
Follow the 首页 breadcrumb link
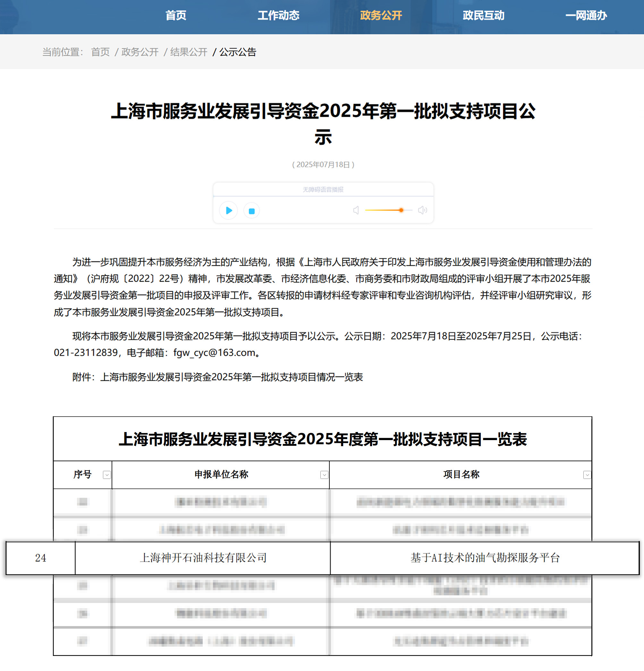click(100, 52)
